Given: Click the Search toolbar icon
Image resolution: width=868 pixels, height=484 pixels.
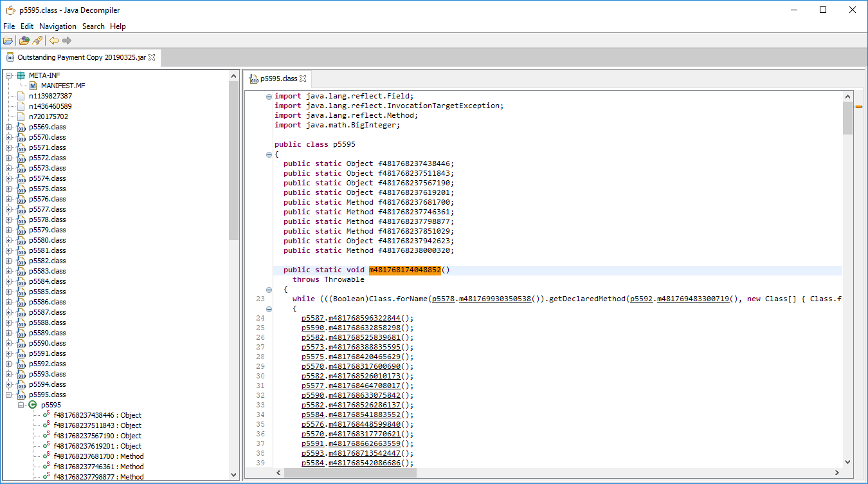Looking at the screenshot, I should 37,41.
